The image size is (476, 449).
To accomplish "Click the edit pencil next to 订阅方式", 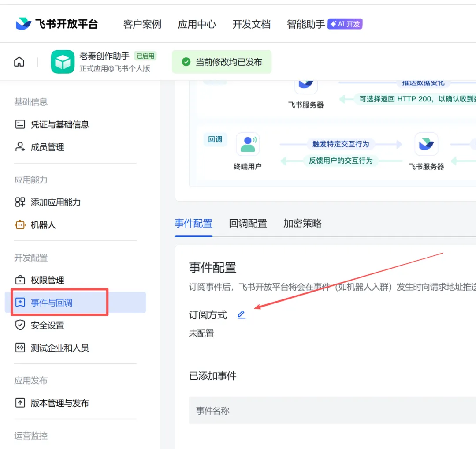I will 242,315.
